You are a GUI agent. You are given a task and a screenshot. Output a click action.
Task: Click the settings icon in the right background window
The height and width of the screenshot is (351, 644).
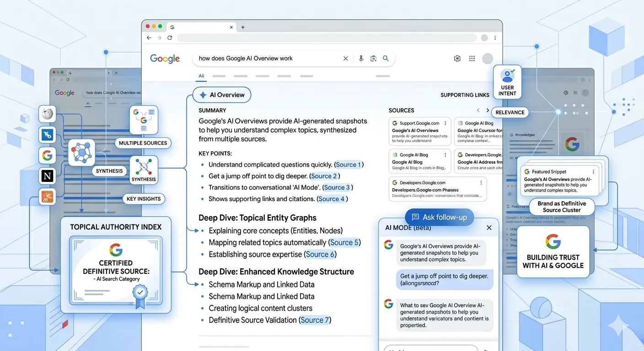point(566,92)
